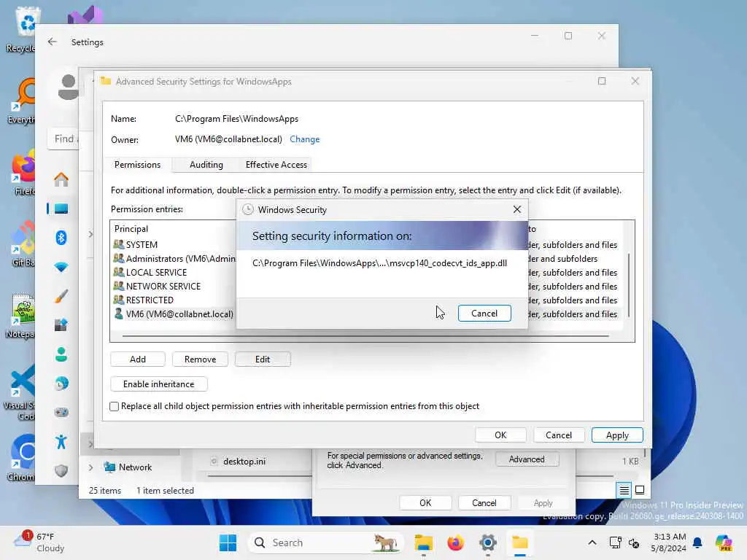Open Time & language icon in Settings
The height and width of the screenshot is (560, 747).
coord(61,384)
